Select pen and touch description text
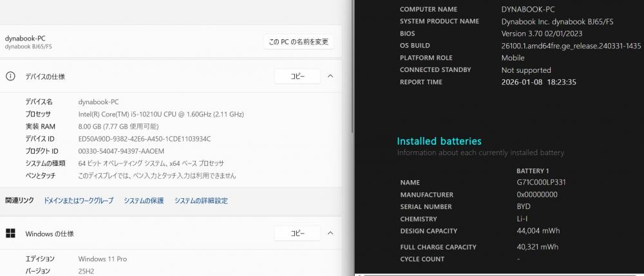The image size is (644, 276). 157,176
